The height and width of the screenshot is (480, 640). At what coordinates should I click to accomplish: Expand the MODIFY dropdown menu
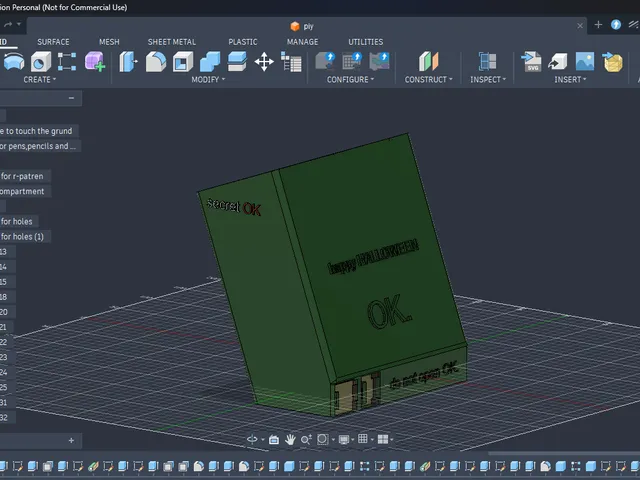click(208, 80)
